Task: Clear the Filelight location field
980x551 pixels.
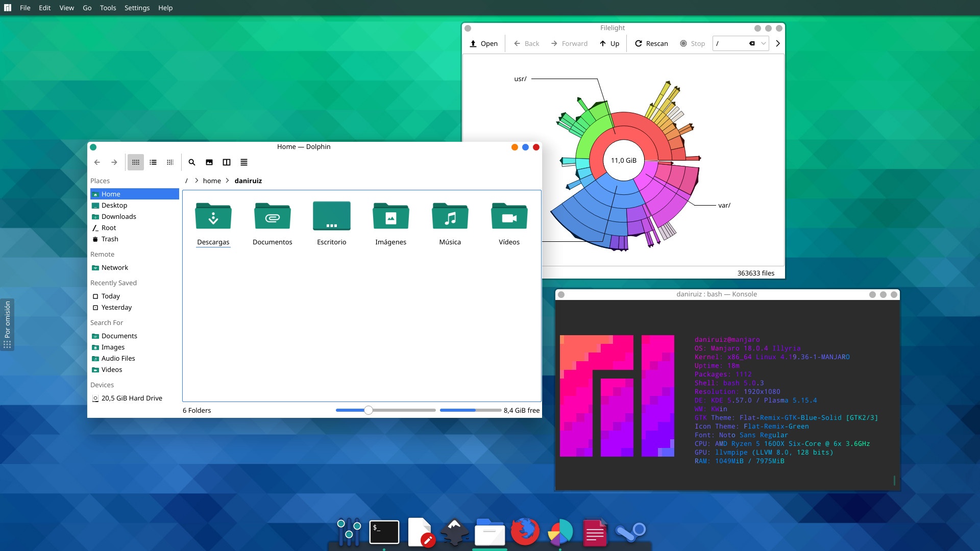Action: click(x=752, y=43)
